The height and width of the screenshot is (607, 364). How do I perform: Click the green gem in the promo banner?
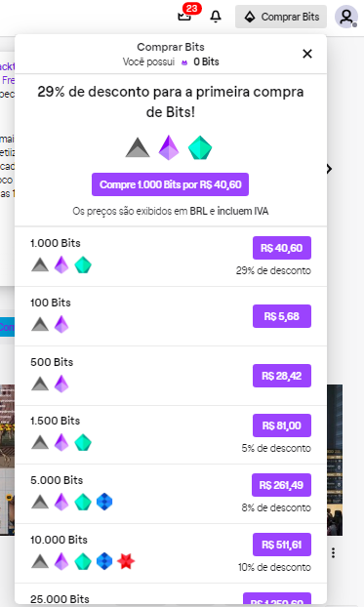[x=200, y=148]
